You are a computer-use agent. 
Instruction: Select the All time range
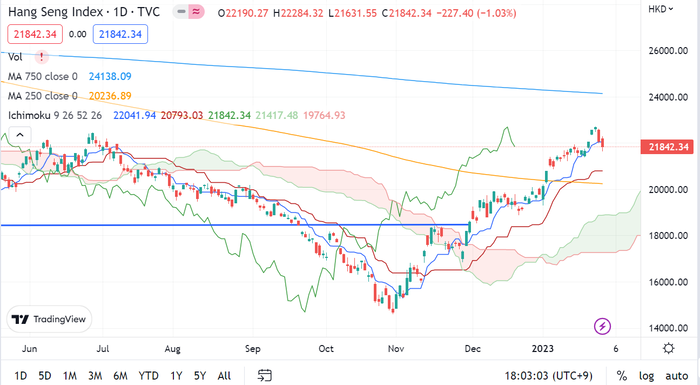tap(224, 376)
